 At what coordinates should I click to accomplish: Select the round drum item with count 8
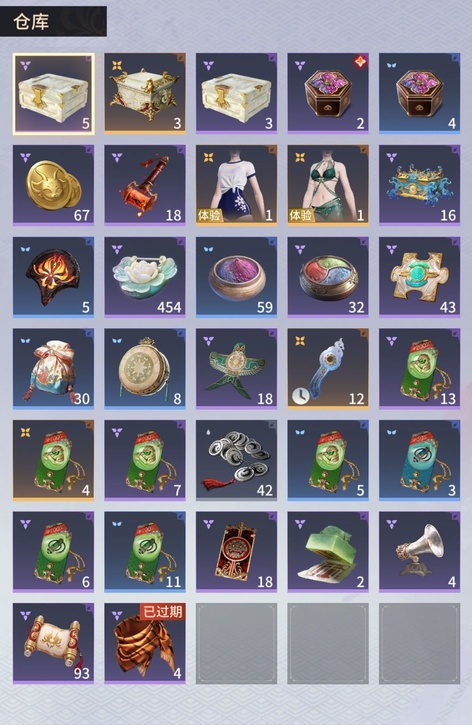pos(145,369)
